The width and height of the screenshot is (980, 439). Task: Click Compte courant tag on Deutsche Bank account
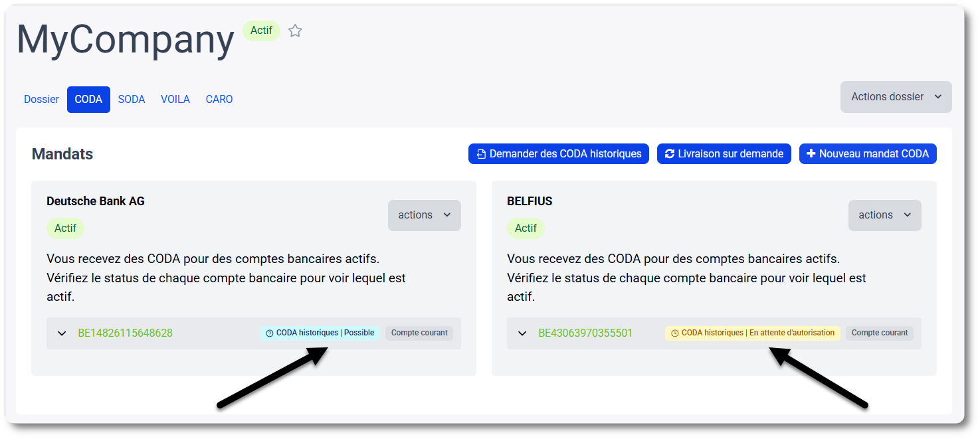click(x=419, y=333)
